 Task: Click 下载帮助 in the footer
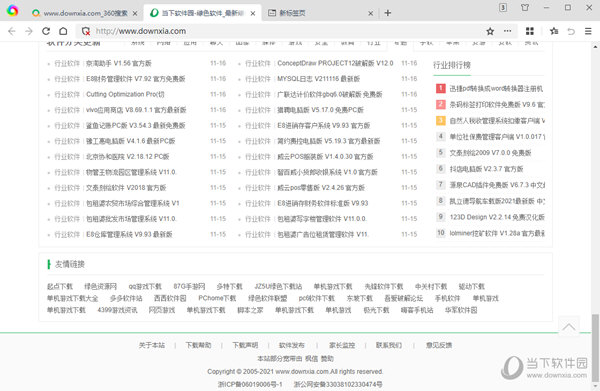pyautogui.click(x=198, y=345)
